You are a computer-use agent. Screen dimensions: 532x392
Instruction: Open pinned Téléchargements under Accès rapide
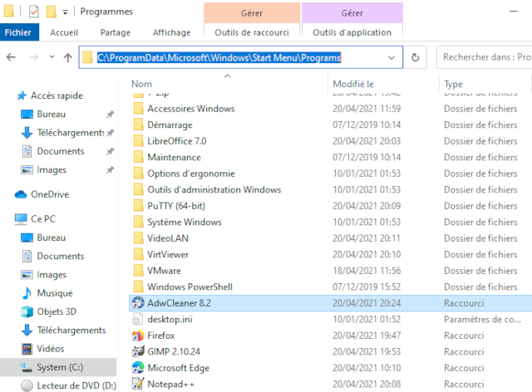(x=71, y=133)
